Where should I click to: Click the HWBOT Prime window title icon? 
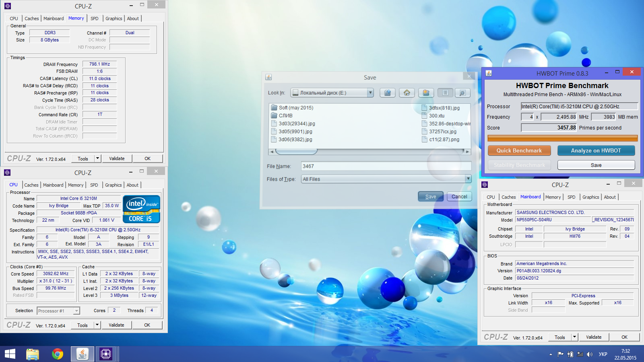(x=489, y=73)
